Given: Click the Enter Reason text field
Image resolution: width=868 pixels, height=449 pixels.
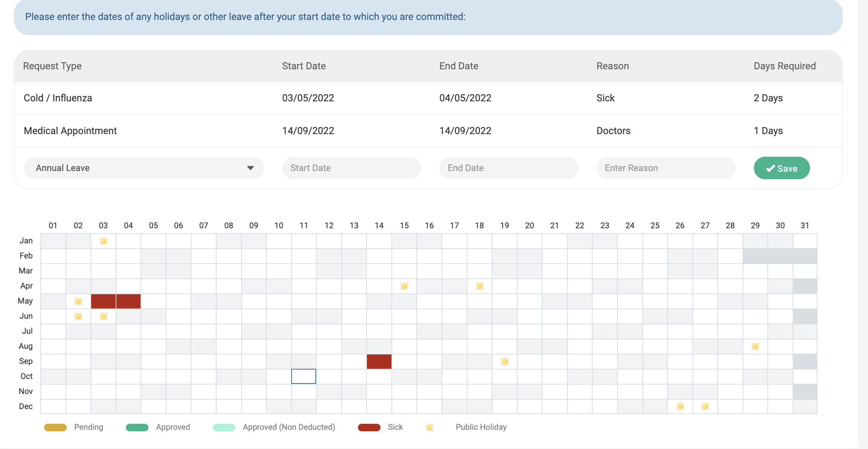Looking at the screenshot, I should [x=665, y=168].
